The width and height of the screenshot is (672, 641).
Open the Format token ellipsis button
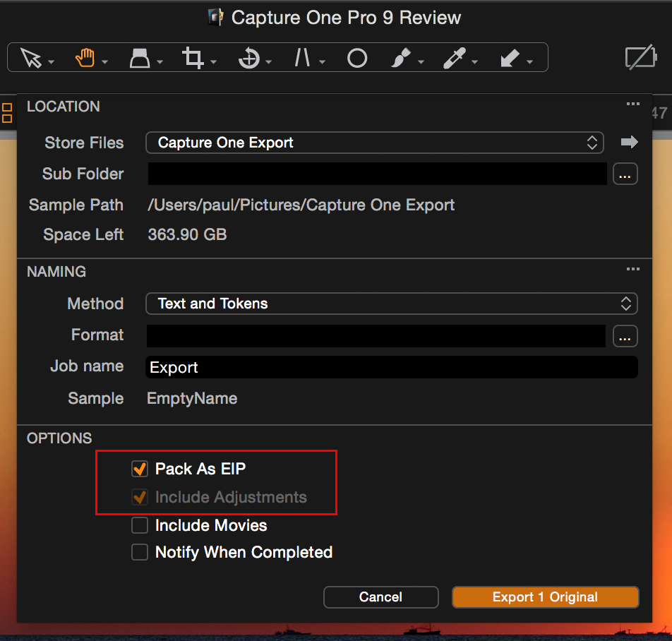(625, 336)
